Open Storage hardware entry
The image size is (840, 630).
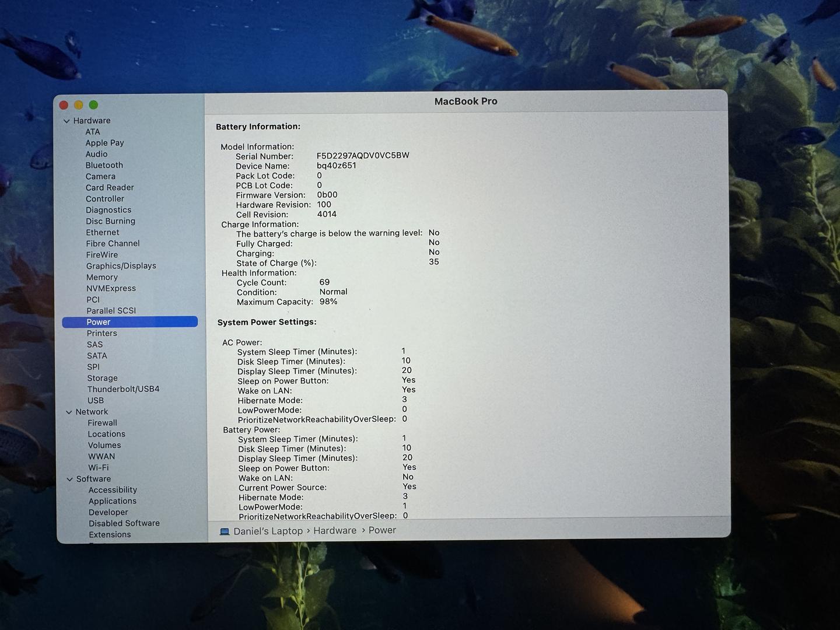tap(102, 378)
